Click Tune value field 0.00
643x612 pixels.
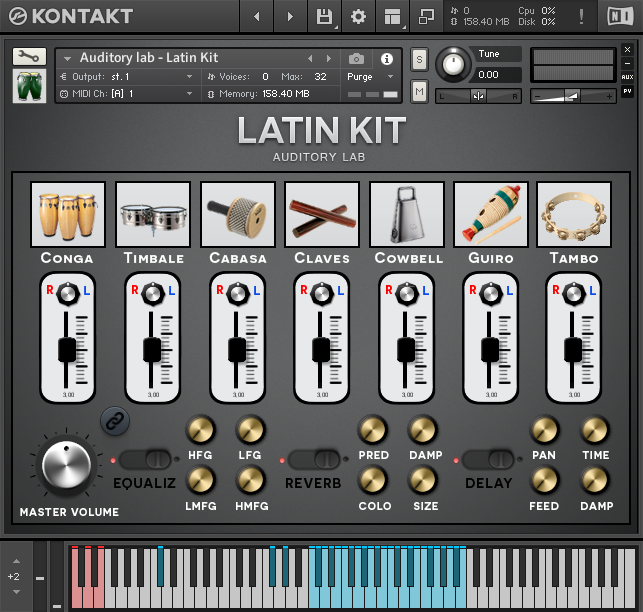[x=498, y=75]
